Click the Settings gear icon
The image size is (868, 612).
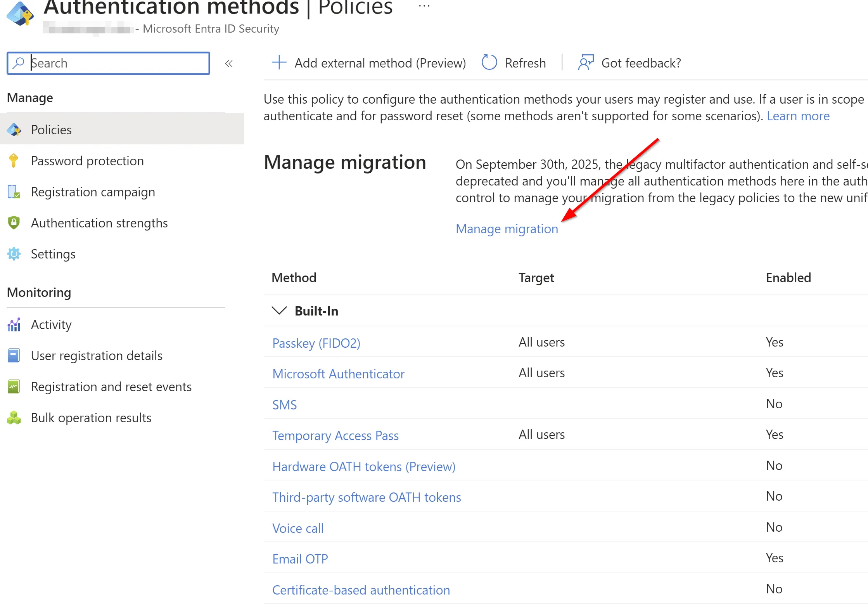[x=14, y=254]
